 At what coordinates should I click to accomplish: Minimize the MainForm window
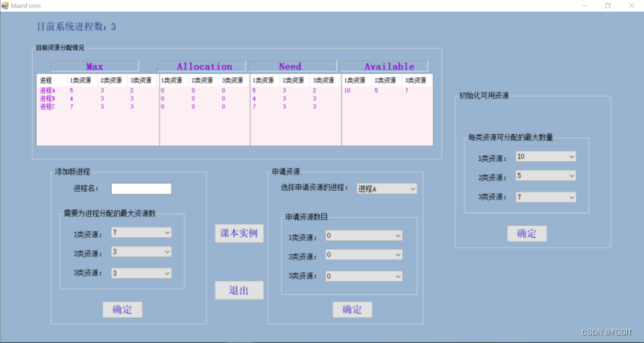coord(585,6)
